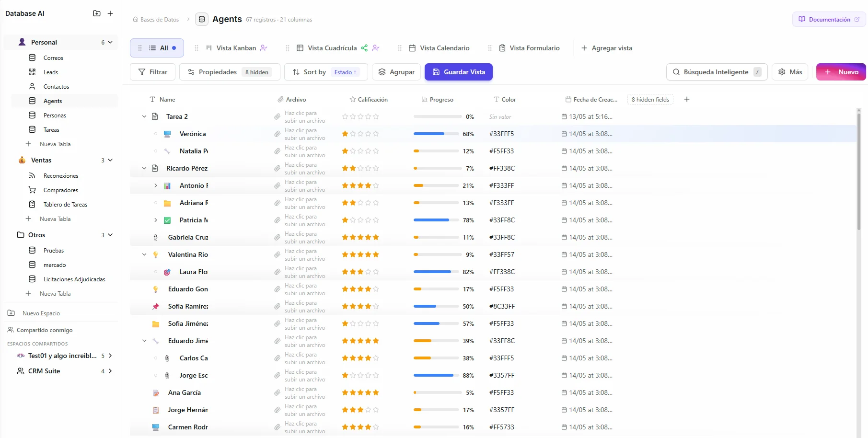Click the monitor icon beside Carmen Rodr

(x=156, y=427)
